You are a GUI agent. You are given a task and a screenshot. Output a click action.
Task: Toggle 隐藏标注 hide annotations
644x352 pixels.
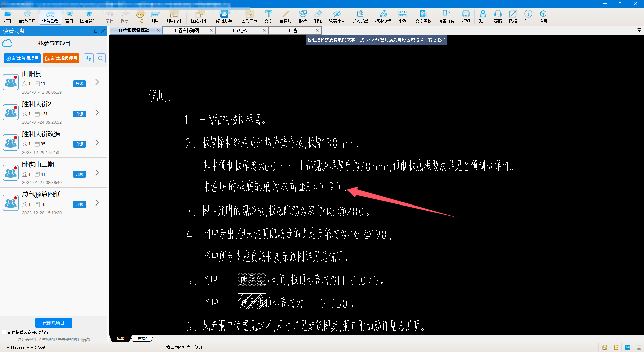pos(337,17)
